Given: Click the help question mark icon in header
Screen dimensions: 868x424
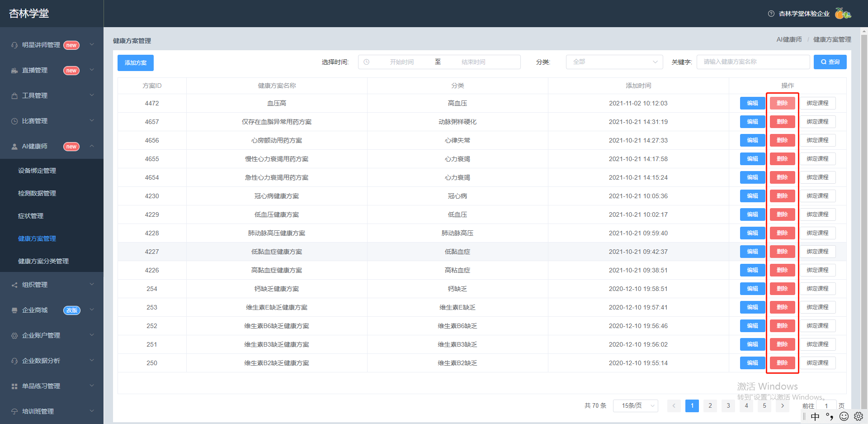Looking at the screenshot, I should pyautogui.click(x=771, y=14).
